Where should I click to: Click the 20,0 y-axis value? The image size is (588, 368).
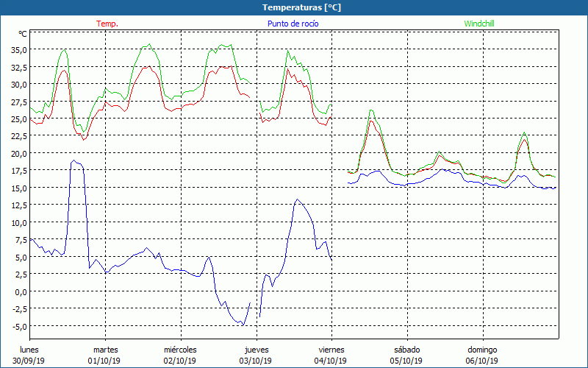20,153
